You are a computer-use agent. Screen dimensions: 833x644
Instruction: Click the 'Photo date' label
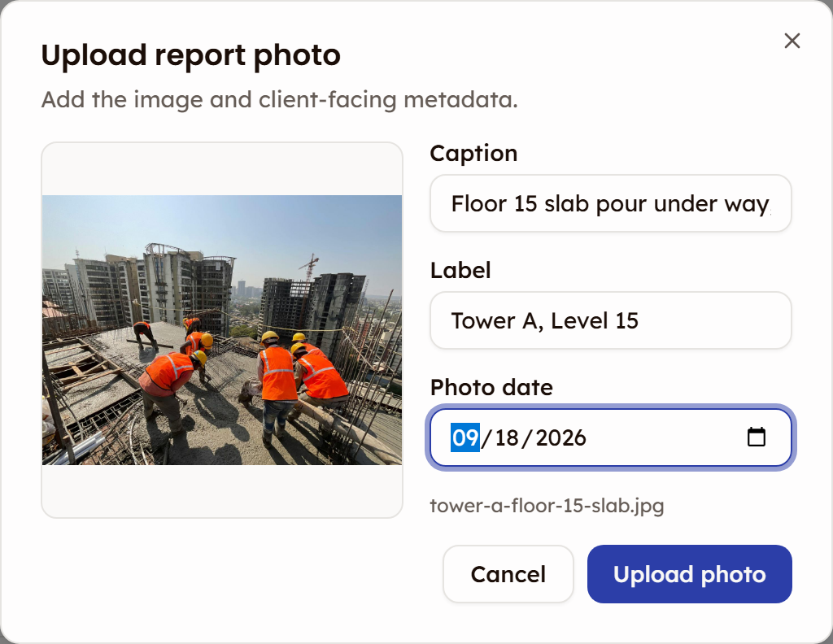(491, 388)
